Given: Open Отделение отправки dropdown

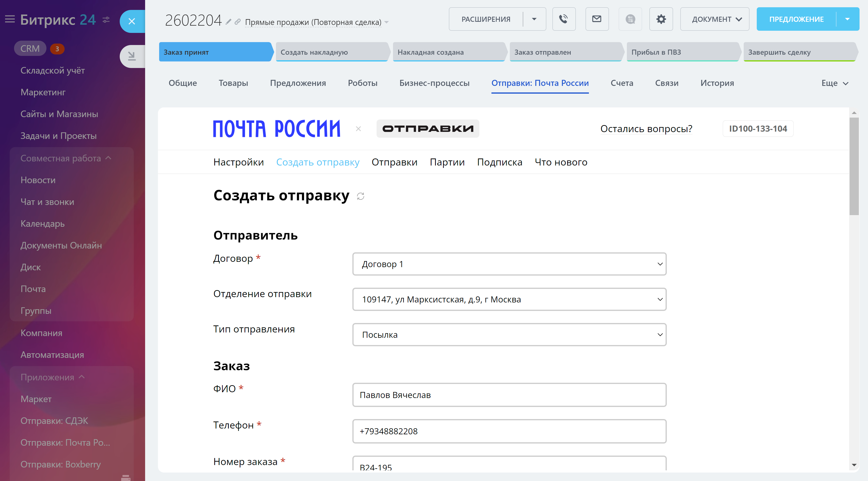Looking at the screenshot, I should [509, 299].
